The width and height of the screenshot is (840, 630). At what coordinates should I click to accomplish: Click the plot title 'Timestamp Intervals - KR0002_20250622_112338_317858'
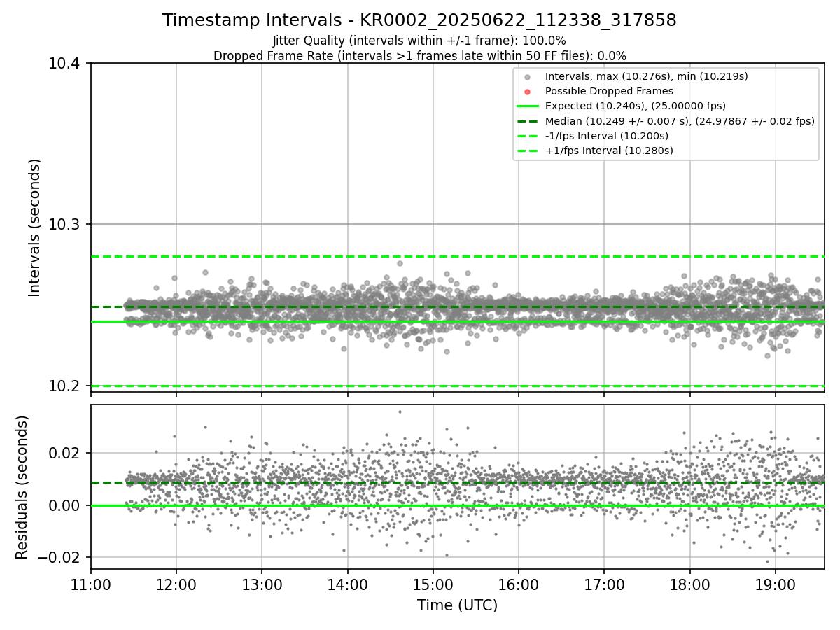point(419,21)
